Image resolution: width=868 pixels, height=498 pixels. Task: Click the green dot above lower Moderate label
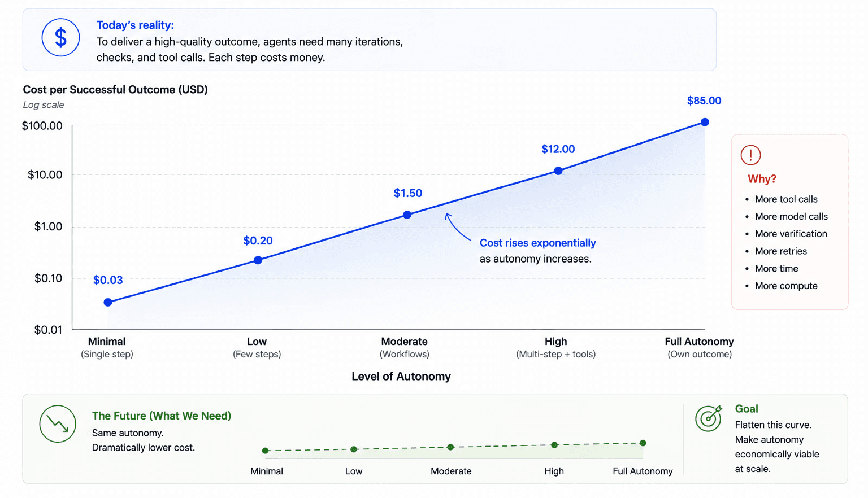pyautogui.click(x=450, y=447)
